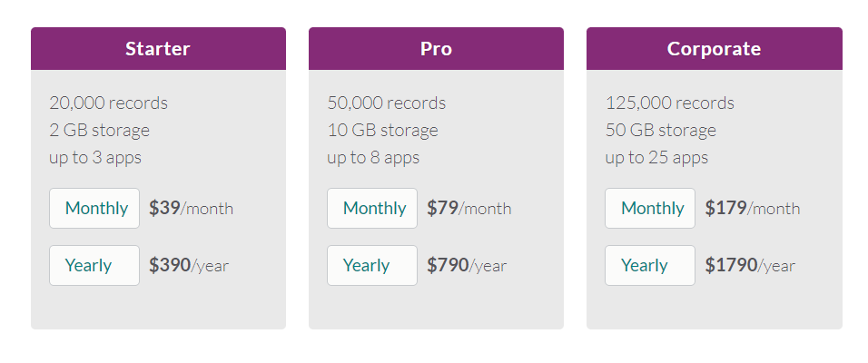This screenshot has height=363, width=868.
Task: Click the Pro plan header
Action: (x=436, y=49)
